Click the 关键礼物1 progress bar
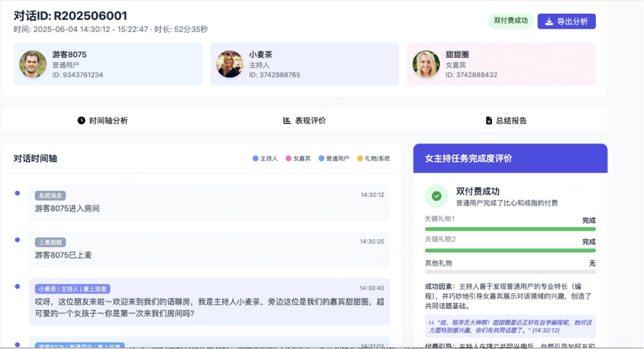The image size is (644, 349). click(x=510, y=229)
